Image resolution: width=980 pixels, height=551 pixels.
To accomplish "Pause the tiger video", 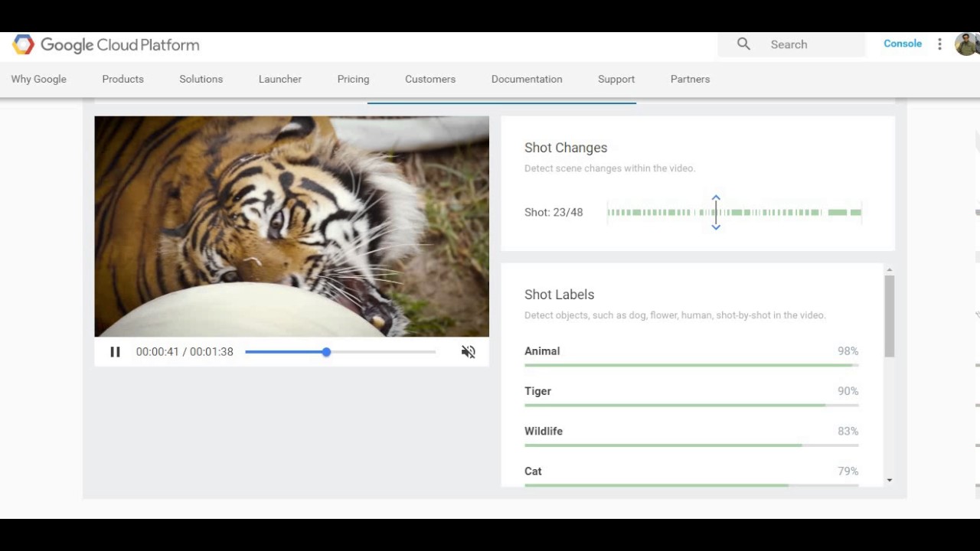I will pyautogui.click(x=115, y=352).
